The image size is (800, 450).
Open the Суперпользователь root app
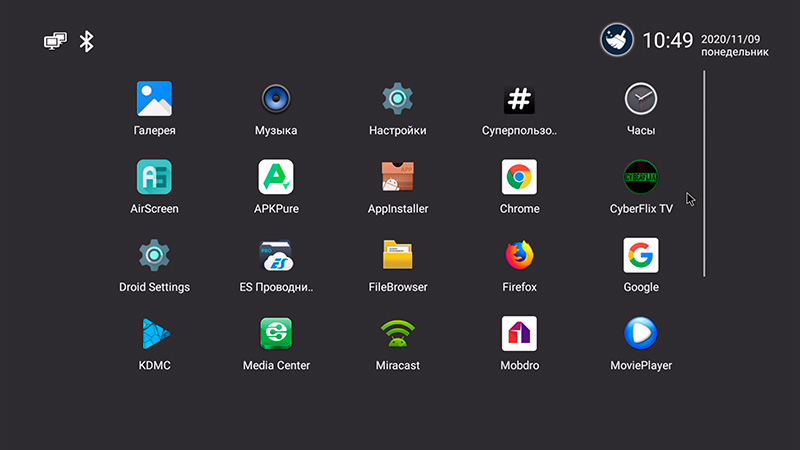point(519,99)
